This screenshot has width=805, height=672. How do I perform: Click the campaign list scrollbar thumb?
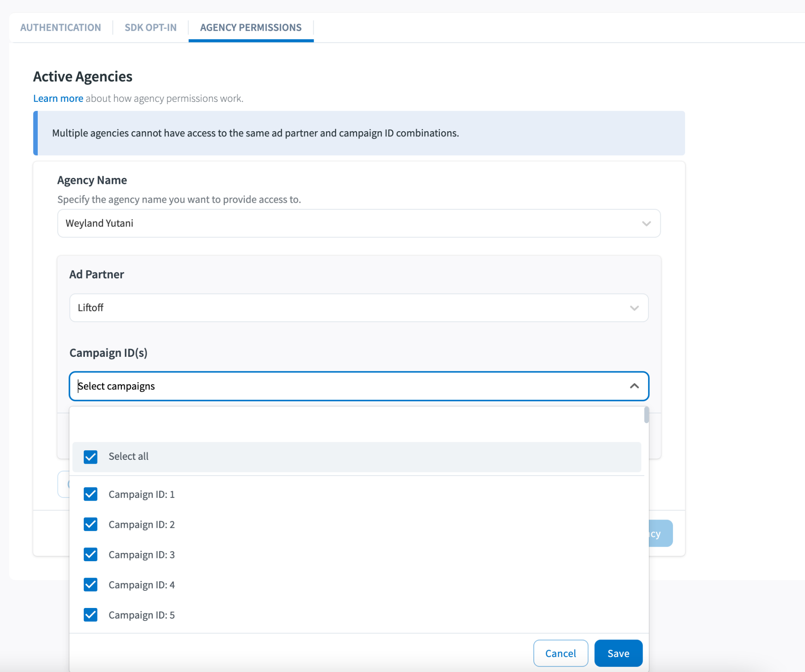coord(646,415)
